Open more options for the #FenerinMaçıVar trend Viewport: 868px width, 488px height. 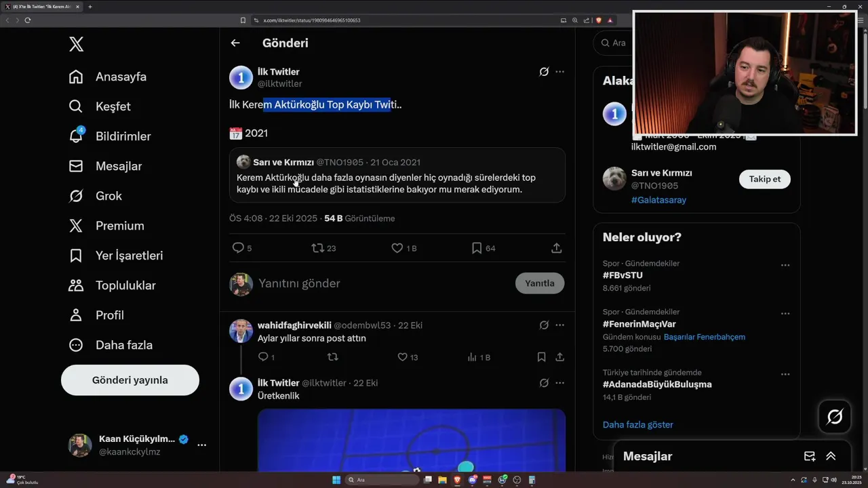coord(785,314)
